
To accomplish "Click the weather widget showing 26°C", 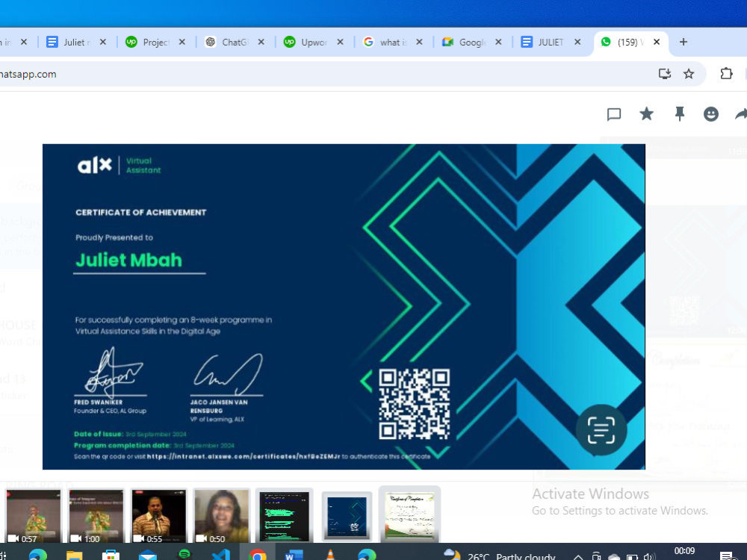I will click(499, 556).
